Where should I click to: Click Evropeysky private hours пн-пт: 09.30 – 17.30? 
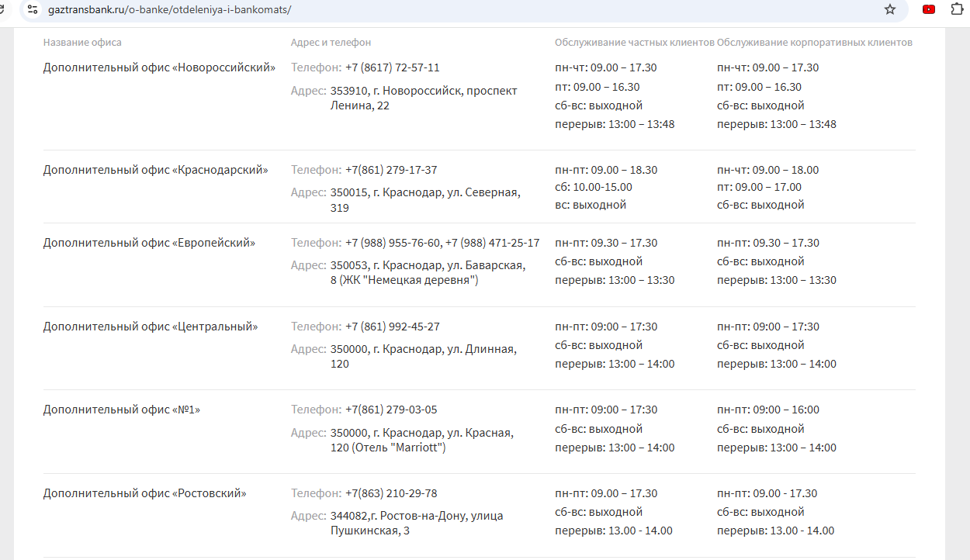click(x=606, y=243)
